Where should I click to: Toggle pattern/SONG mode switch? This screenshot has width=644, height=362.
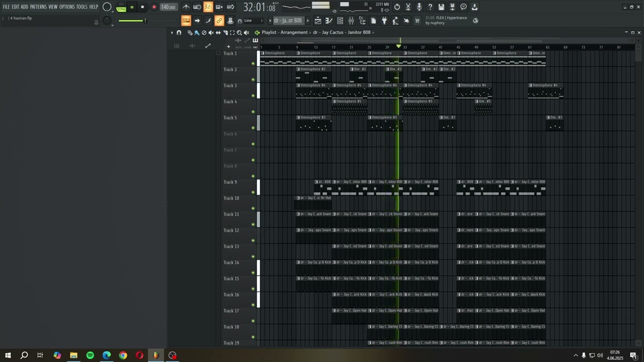[121, 7]
